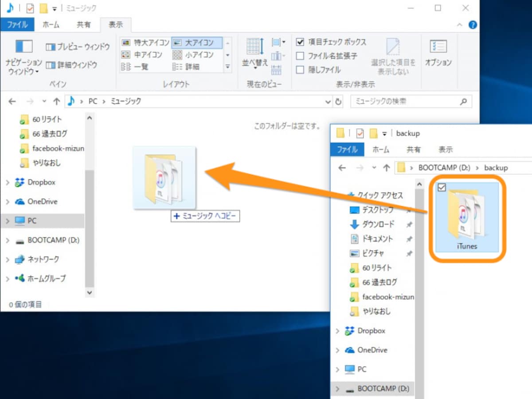532x399 pixels.
Task: Click search magnifier icon in Music window
Action: point(463,101)
